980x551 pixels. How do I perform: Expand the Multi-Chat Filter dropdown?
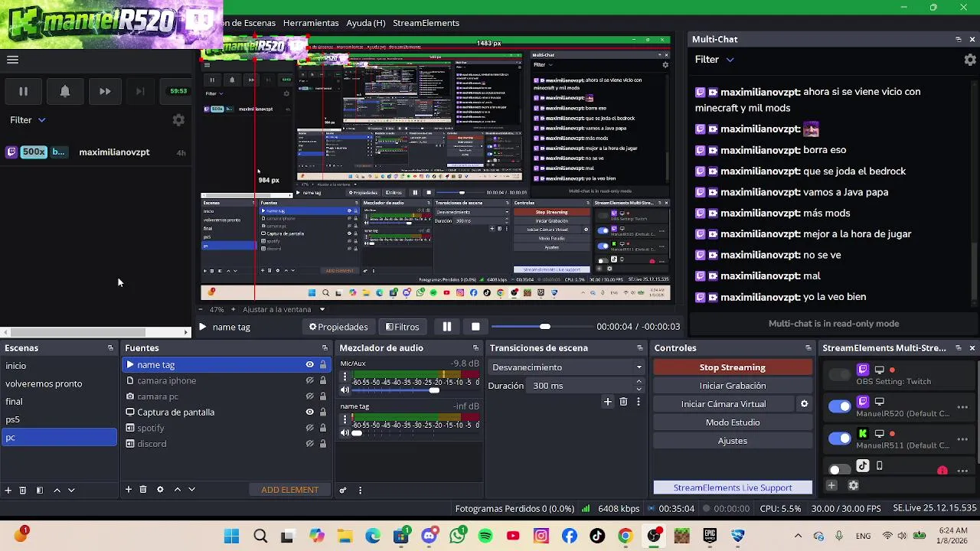pos(714,60)
